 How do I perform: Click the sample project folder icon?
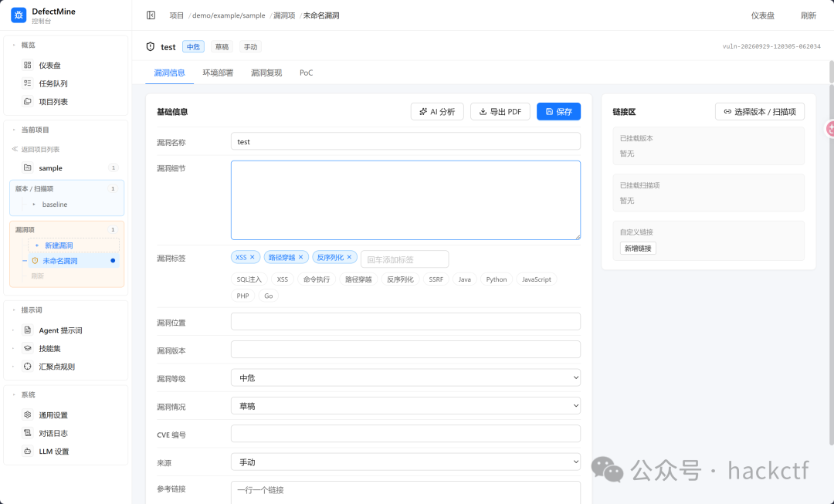pos(28,167)
